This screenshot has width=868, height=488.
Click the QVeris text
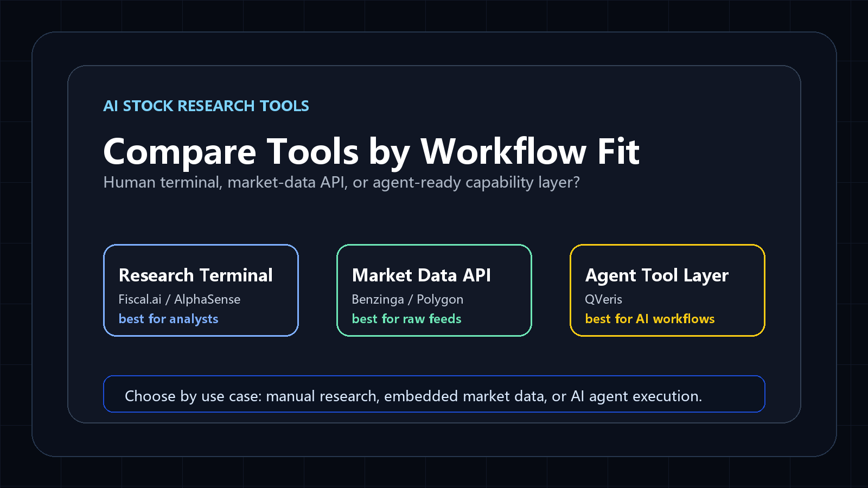603,299
